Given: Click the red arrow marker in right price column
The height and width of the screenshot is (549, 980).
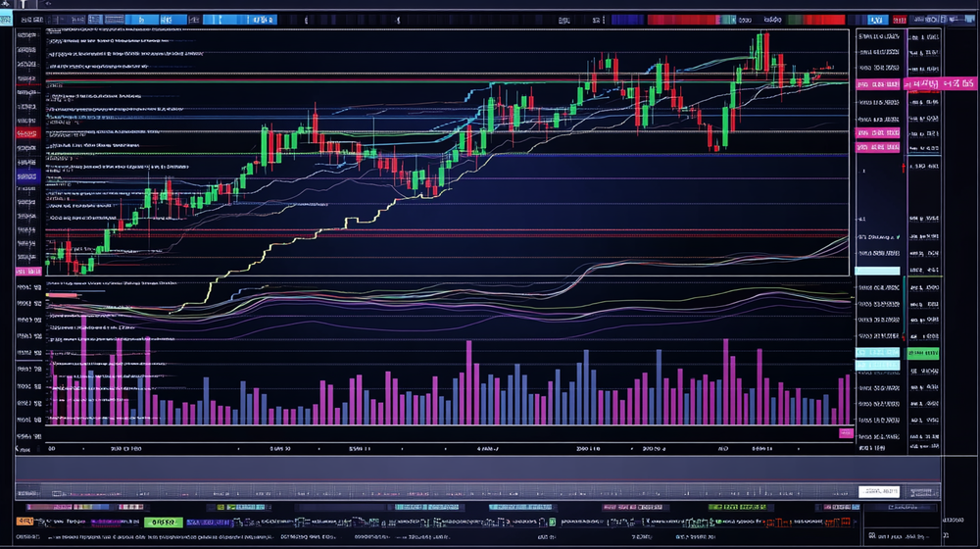Looking at the screenshot, I should pos(904,168).
